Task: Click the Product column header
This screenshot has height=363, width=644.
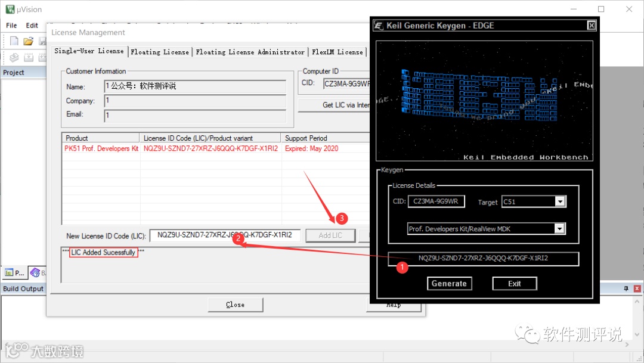Action: (101, 138)
